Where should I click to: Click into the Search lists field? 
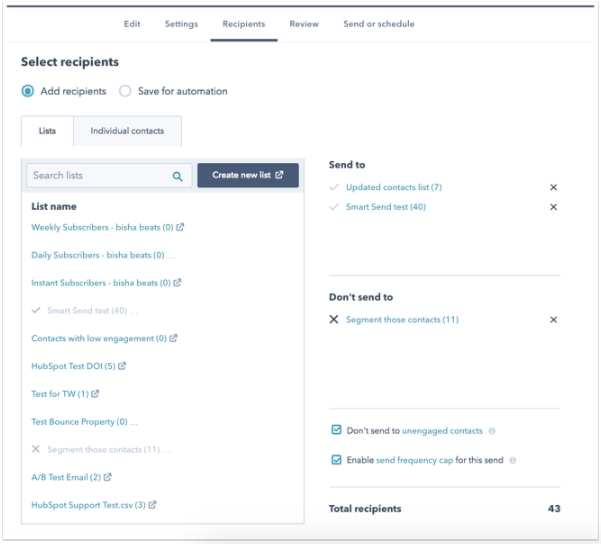[x=109, y=176]
